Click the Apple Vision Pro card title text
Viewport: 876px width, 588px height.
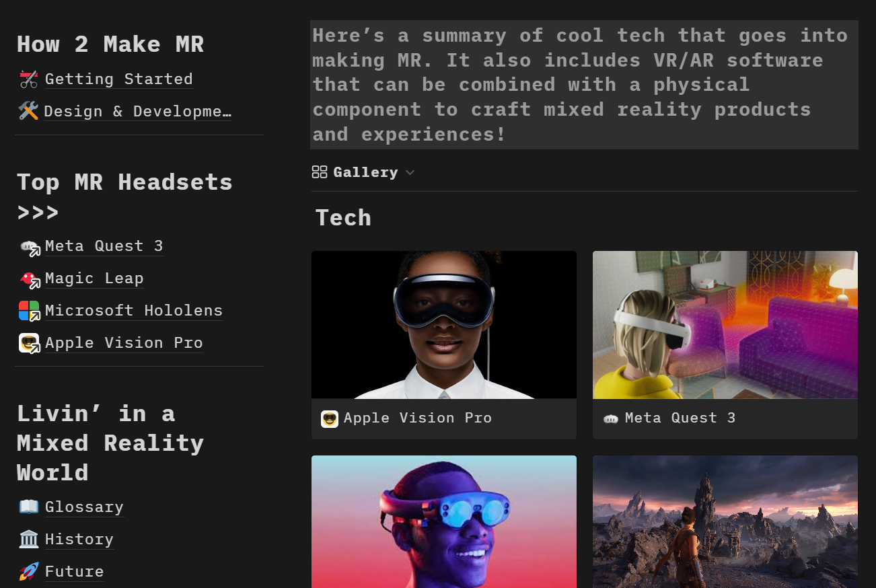(418, 418)
